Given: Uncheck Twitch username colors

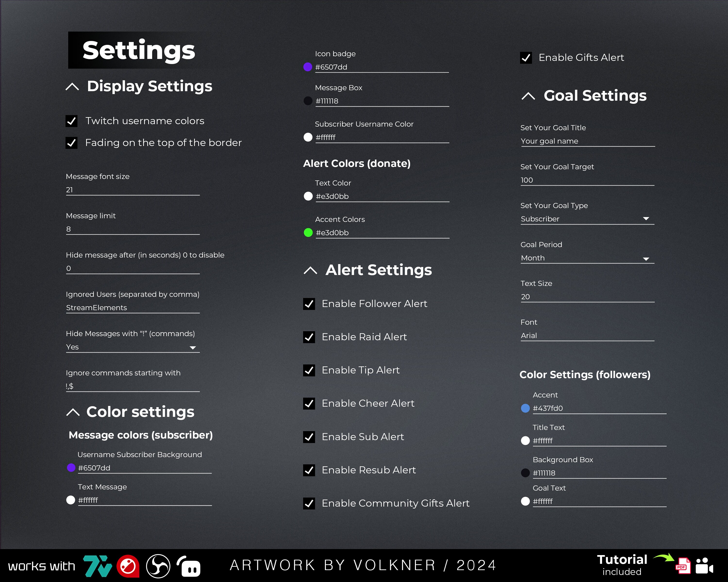Looking at the screenshot, I should (71, 121).
